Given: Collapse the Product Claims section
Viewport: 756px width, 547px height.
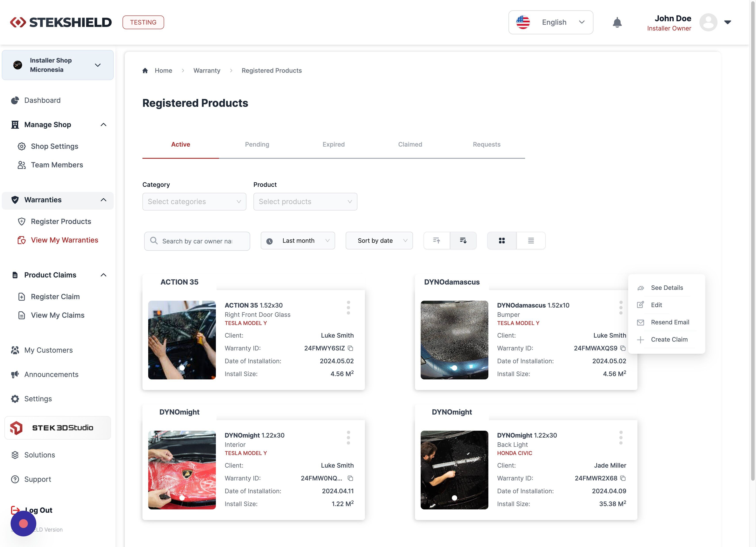Looking at the screenshot, I should tap(103, 275).
